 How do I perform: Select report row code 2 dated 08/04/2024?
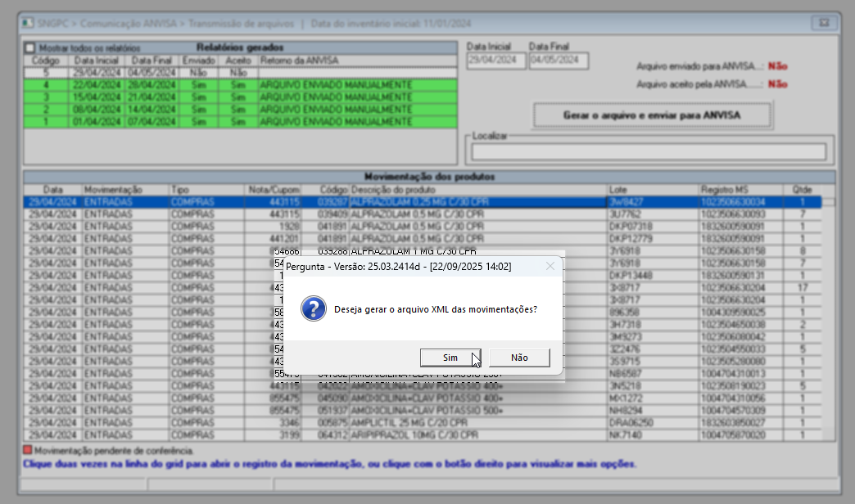pos(240,110)
